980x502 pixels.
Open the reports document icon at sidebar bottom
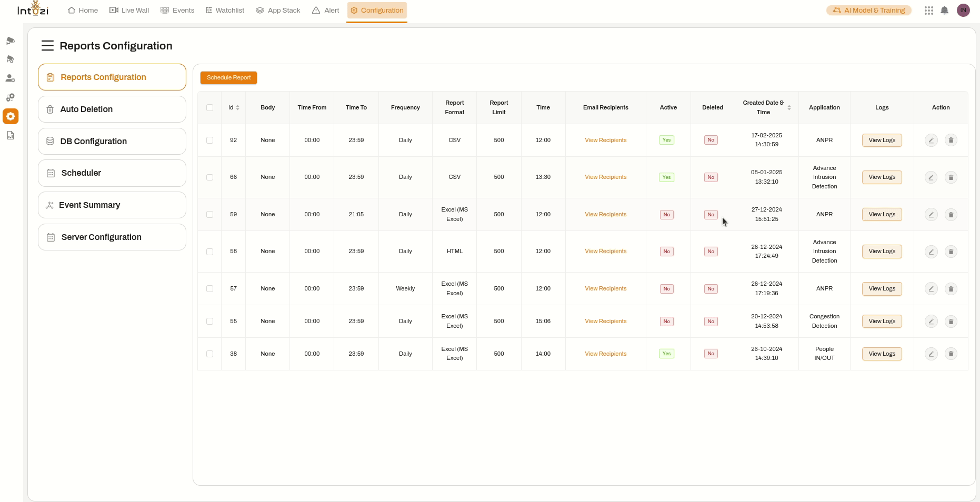(x=11, y=135)
